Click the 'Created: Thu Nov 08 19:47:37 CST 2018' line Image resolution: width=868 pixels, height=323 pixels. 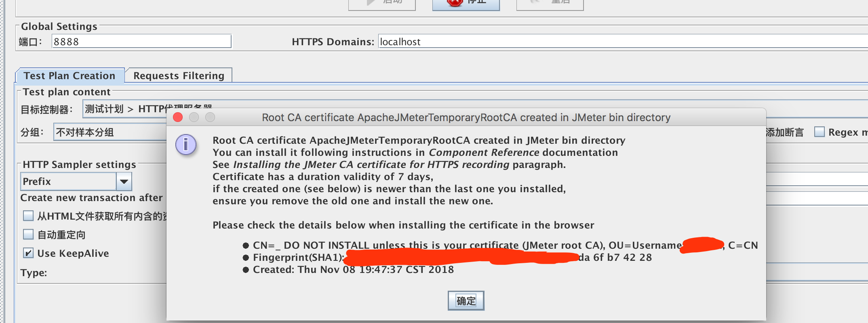click(x=354, y=269)
